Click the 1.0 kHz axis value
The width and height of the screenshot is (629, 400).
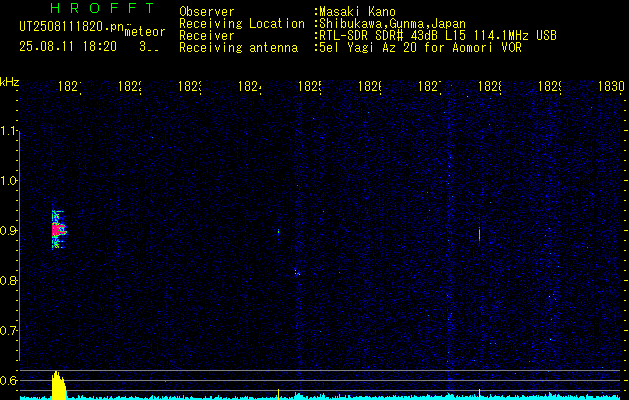(9, 181)
